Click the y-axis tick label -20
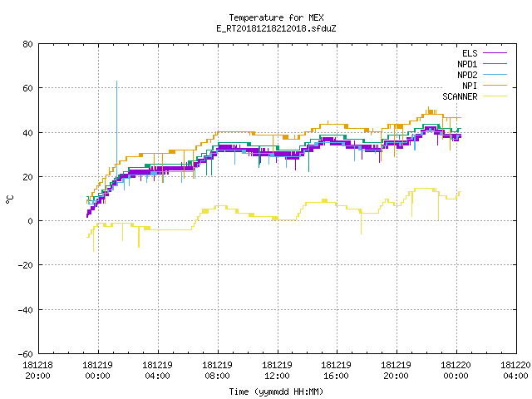The height and width of the screenshot is (399, 532). coord(26,265)
